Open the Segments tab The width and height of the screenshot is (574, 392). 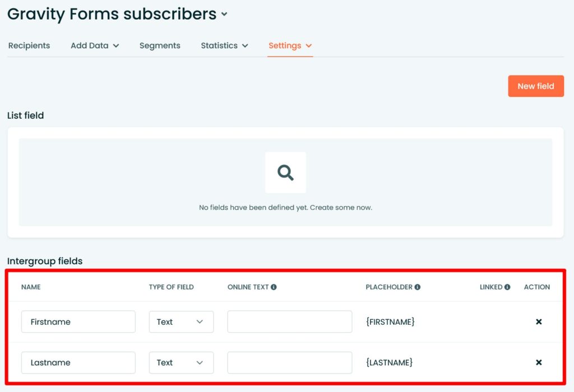tap(160, 45)
